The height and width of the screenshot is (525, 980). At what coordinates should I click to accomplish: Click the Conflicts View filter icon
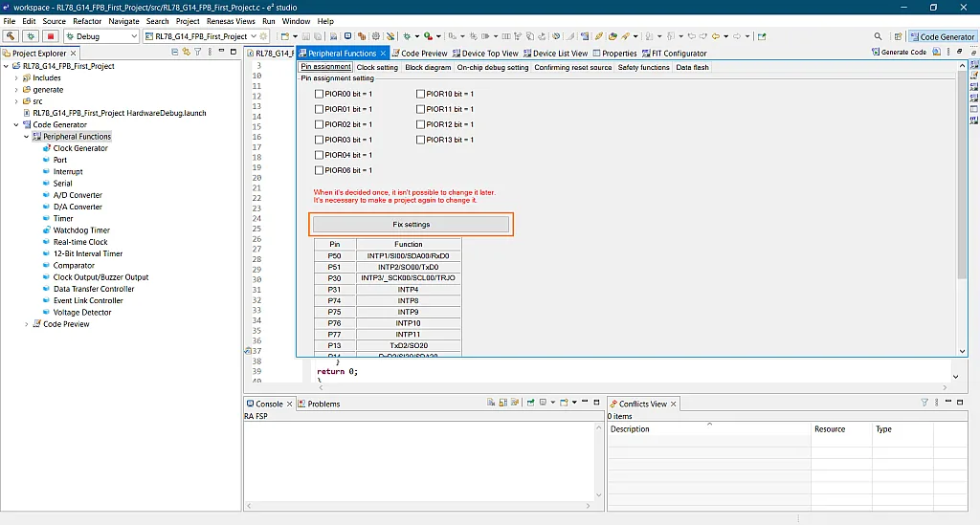(x=924, y=404)
